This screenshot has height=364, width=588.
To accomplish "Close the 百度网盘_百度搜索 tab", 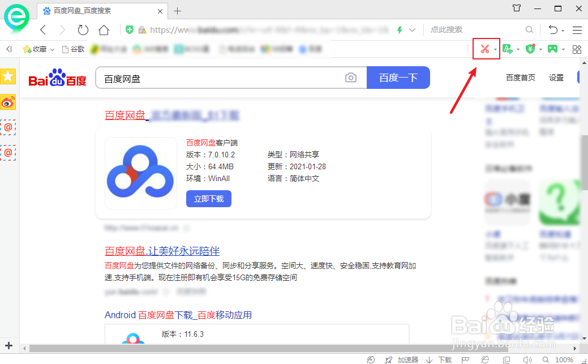I will 160,11.
